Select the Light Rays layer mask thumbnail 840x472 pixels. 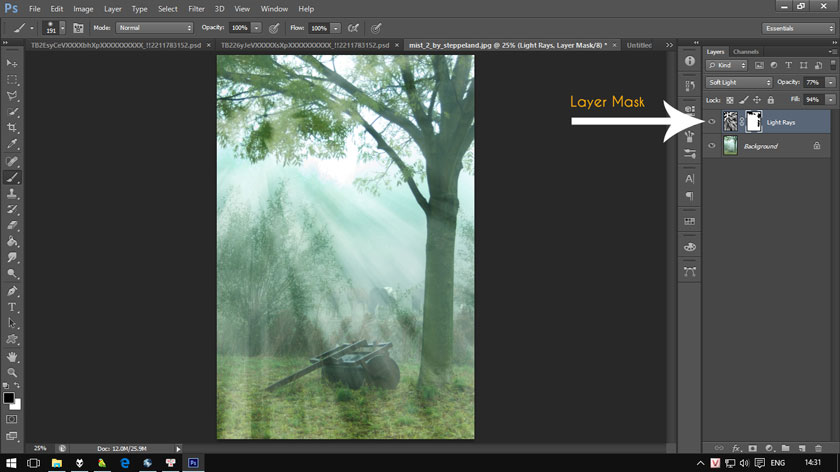click(753, 122)
